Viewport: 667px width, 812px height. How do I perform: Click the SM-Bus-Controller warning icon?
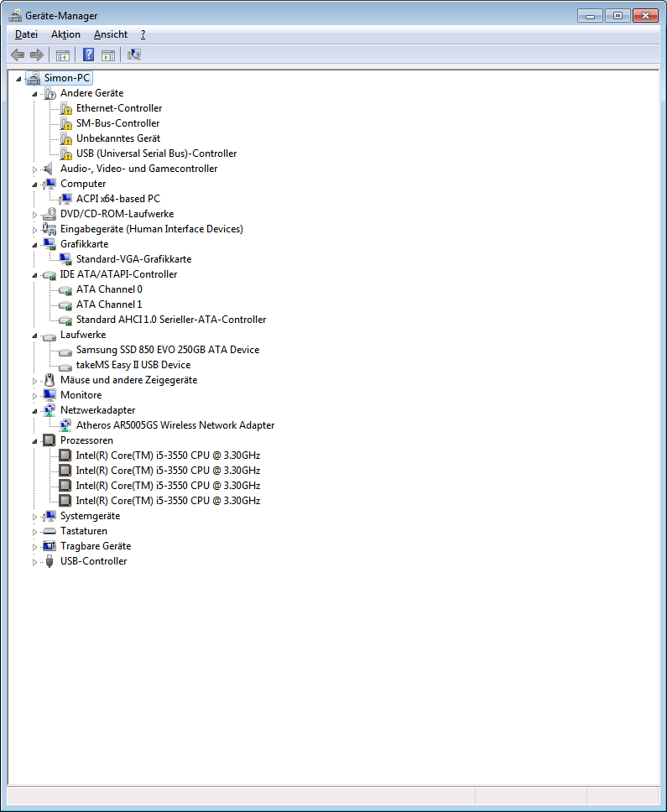click(65, 123)
